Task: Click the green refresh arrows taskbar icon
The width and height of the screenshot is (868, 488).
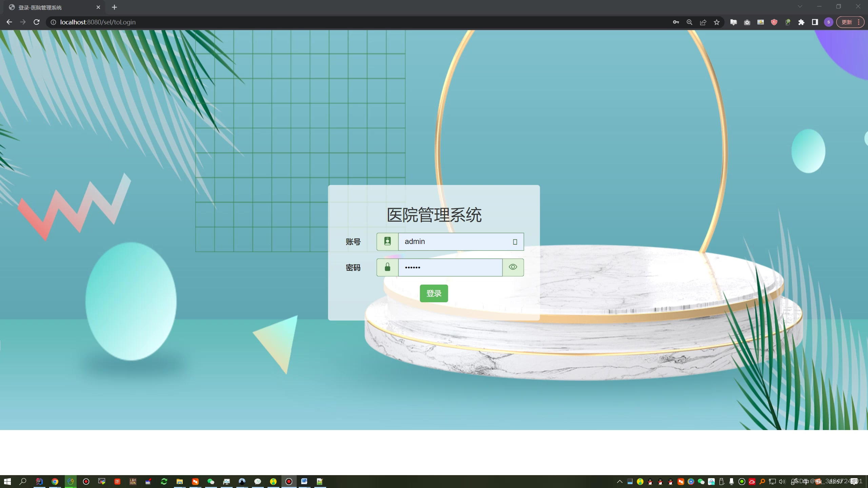Action: click(x=164, y=481)
